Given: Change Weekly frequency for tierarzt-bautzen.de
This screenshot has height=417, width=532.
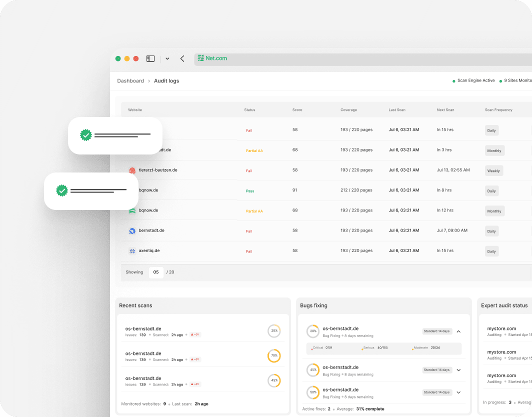Looking at the screenshot, I should pos(493,170).
